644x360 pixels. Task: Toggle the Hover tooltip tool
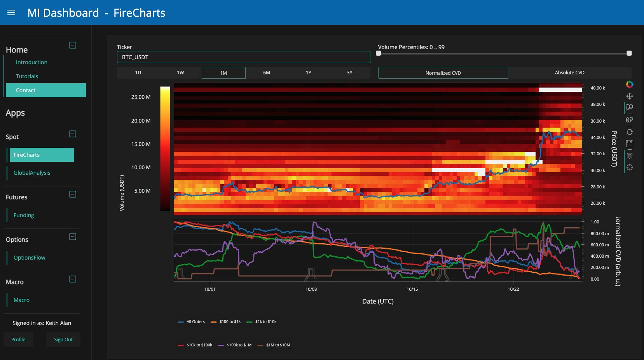tap(629, 156)
